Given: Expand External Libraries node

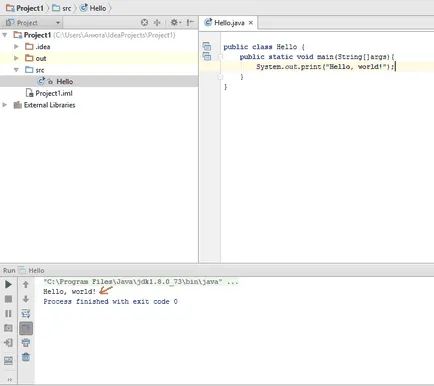Looking at the screenshot, I should [x=5, y=105].
